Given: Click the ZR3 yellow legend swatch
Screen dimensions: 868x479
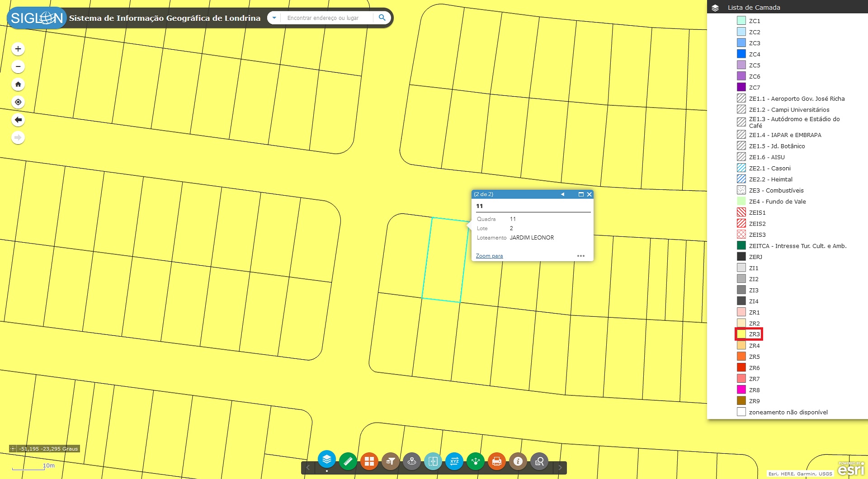Looking at the screenshot, I should [741, 334].
